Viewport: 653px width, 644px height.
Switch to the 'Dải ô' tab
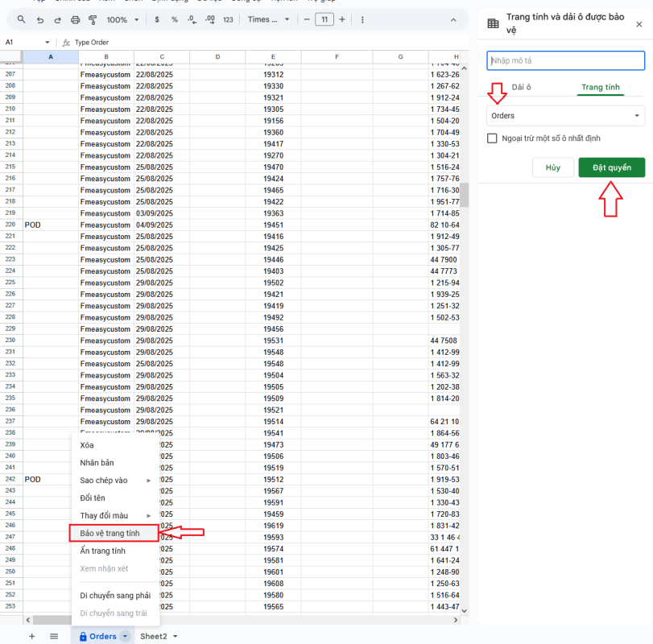point(521,87)
